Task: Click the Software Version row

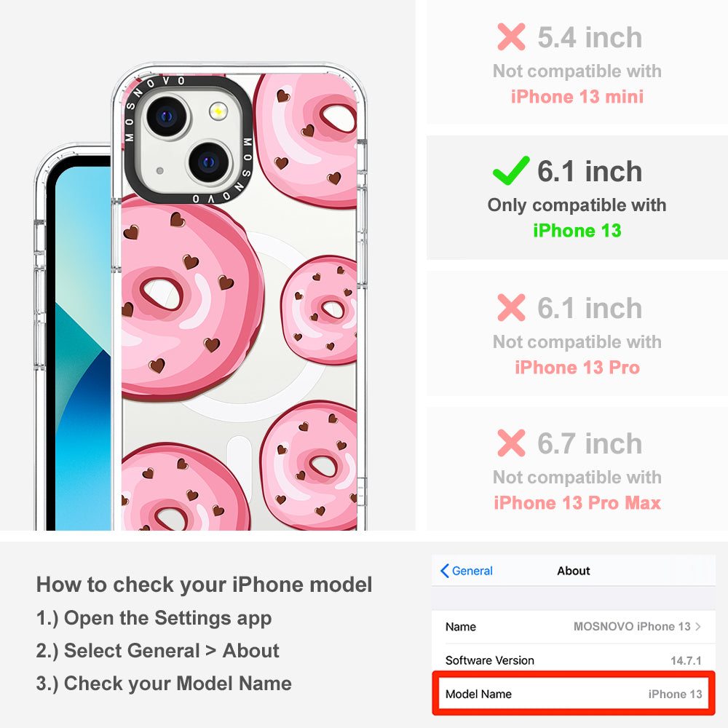Action: coord(574,660)
